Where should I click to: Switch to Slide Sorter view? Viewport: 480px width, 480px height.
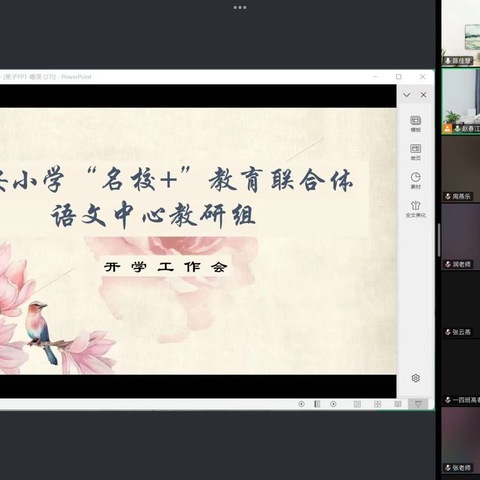click(377, 404)
